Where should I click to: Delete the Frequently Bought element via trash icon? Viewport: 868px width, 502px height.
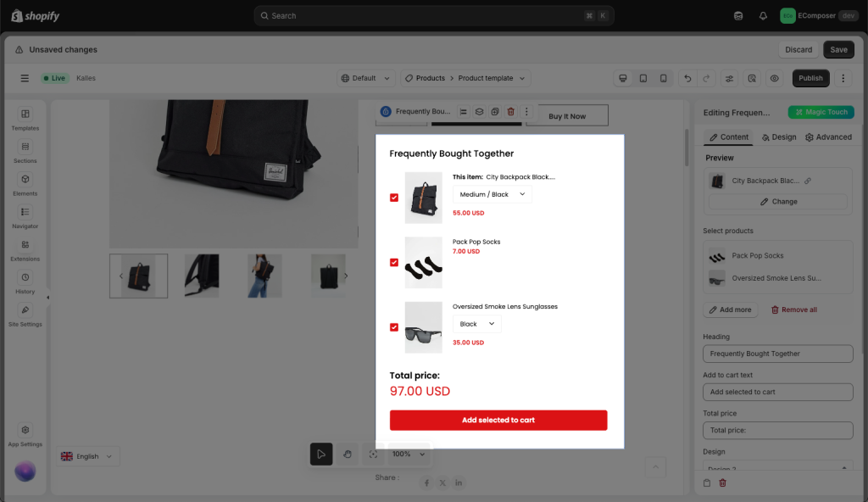(x=510, y=112)
